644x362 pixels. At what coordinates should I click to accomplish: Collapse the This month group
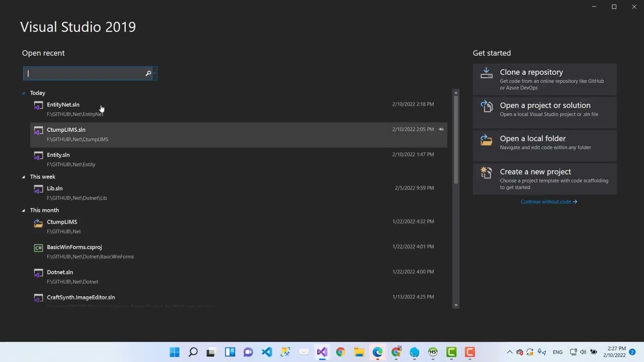[23, 211]
